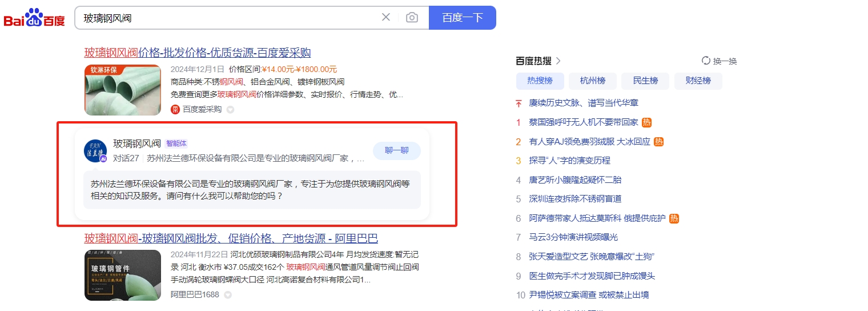Open hot topic 阿萨德带家人抵达莫斯科
Screen dimensions: 868x311
[597, 218]
